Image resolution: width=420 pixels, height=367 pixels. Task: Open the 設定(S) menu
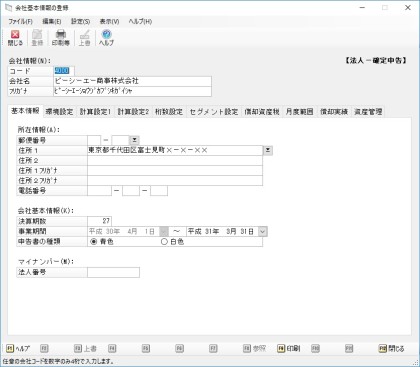tap(80, 21)
